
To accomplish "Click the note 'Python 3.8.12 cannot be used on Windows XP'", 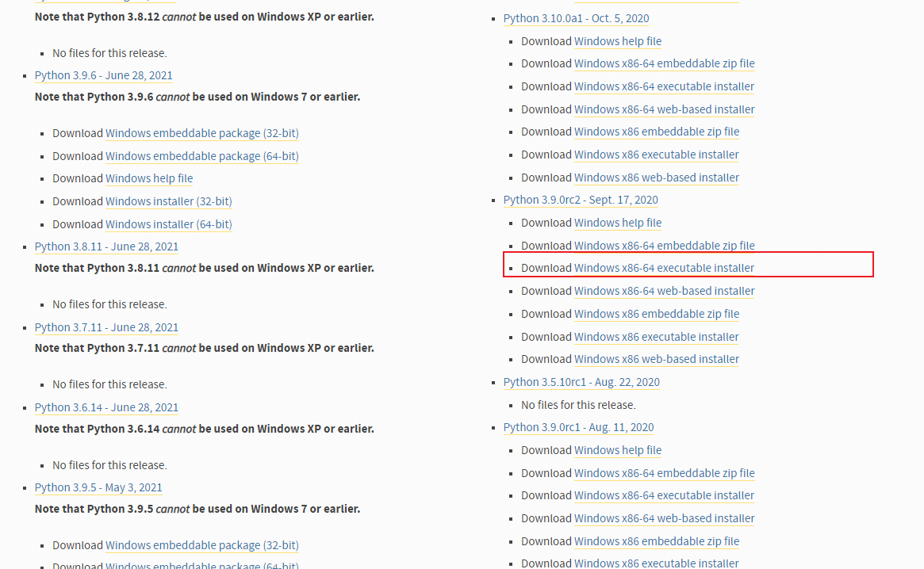I will click(205, 17).
